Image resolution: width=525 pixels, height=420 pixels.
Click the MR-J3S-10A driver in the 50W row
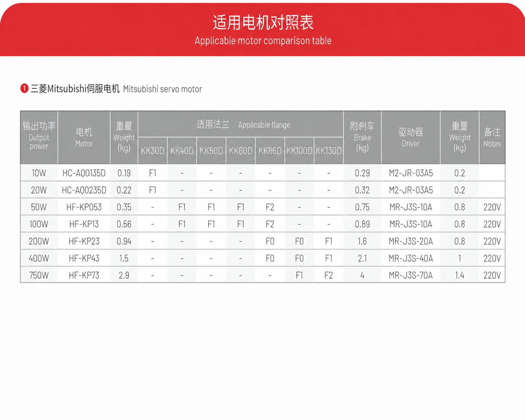pos(411,207)
